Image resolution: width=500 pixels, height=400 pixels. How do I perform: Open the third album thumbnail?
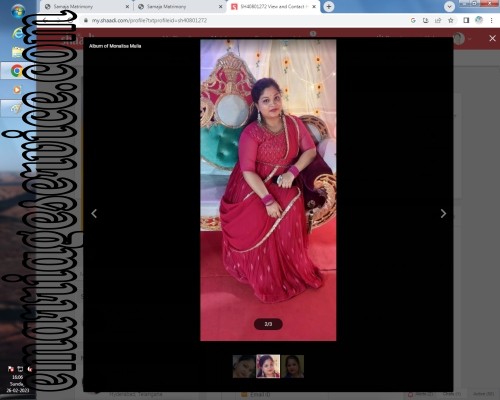coord(293,366)
